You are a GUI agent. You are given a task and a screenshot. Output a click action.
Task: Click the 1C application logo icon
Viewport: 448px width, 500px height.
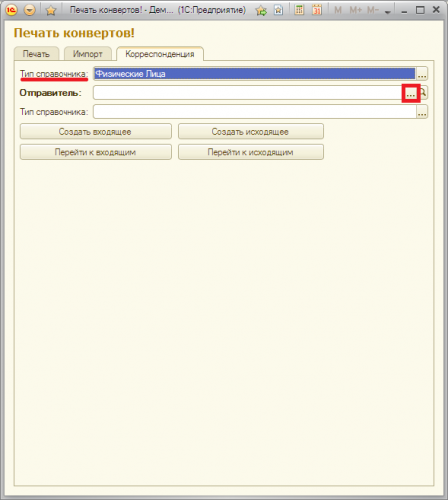pos(11,10)
